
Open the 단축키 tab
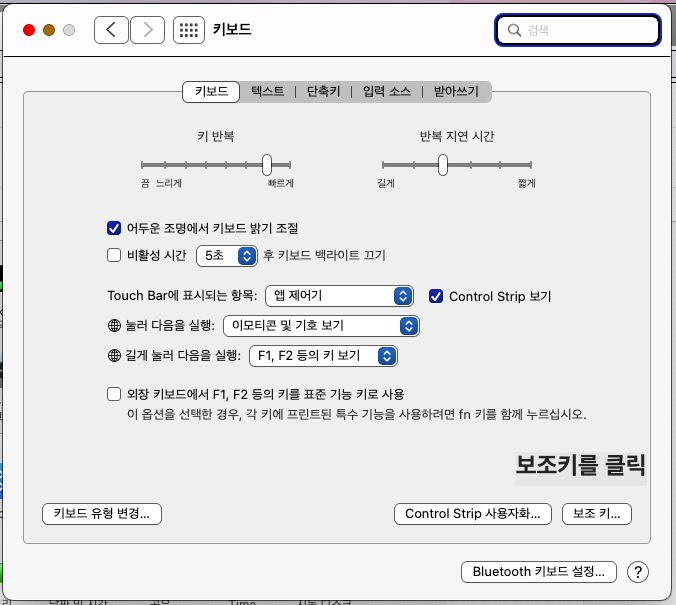323,91
